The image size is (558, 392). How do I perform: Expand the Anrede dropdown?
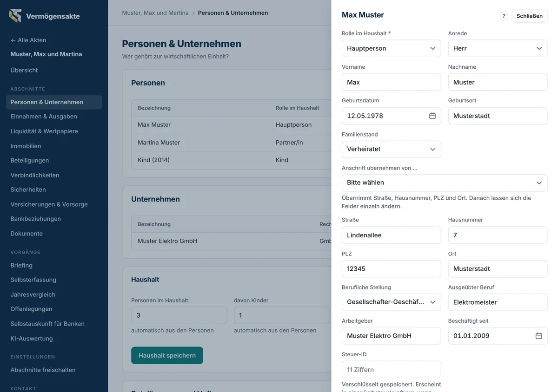pyautogui.click(x=498, y=48)
